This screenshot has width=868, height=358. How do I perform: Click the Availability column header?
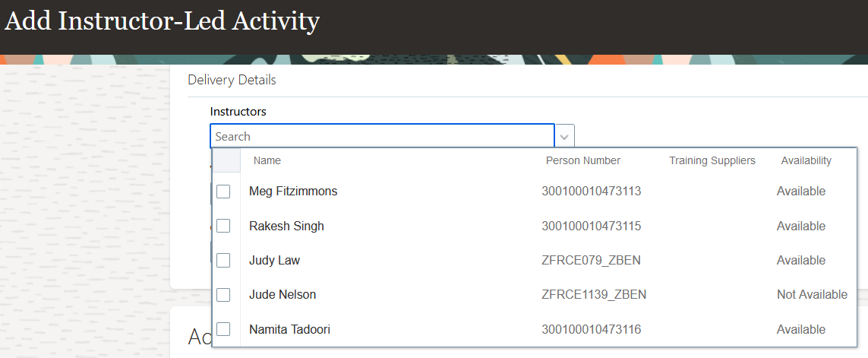pyautogui.click(x=806, y=160)
